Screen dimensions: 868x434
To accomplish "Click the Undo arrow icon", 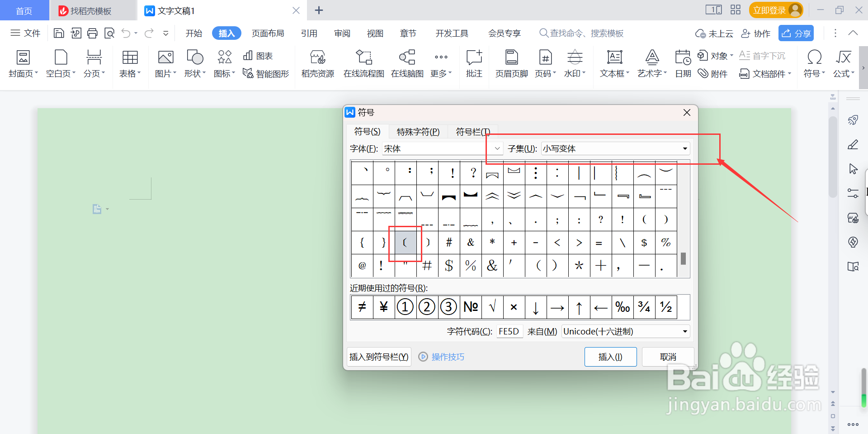I will coord(126,33).
